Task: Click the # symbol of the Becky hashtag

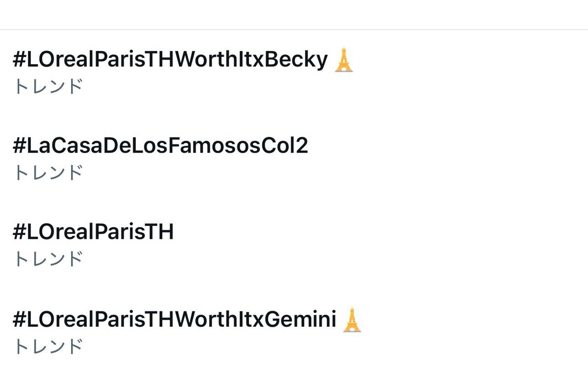Action: coord(19,60)
